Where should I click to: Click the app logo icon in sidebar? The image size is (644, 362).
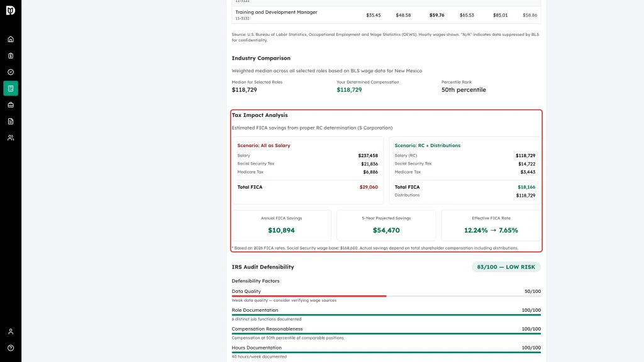11,10
